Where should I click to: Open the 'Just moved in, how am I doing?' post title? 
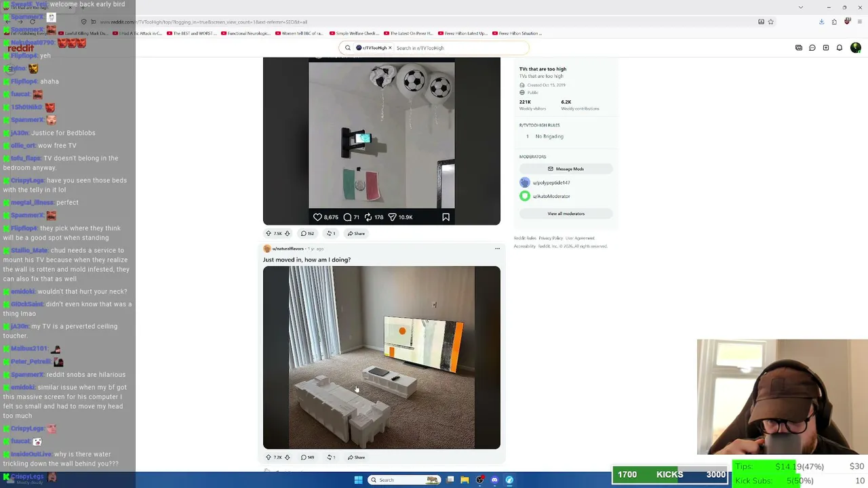[x=307, y=260]
